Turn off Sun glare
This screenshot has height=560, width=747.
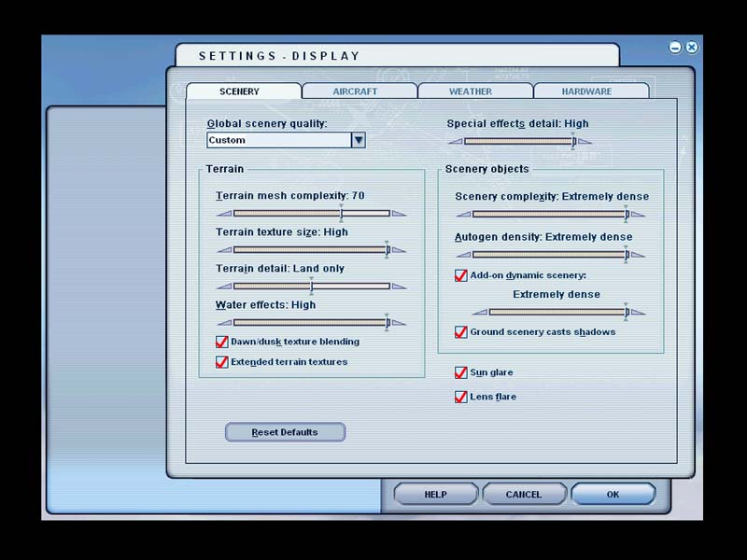click(x=460, y=372)
